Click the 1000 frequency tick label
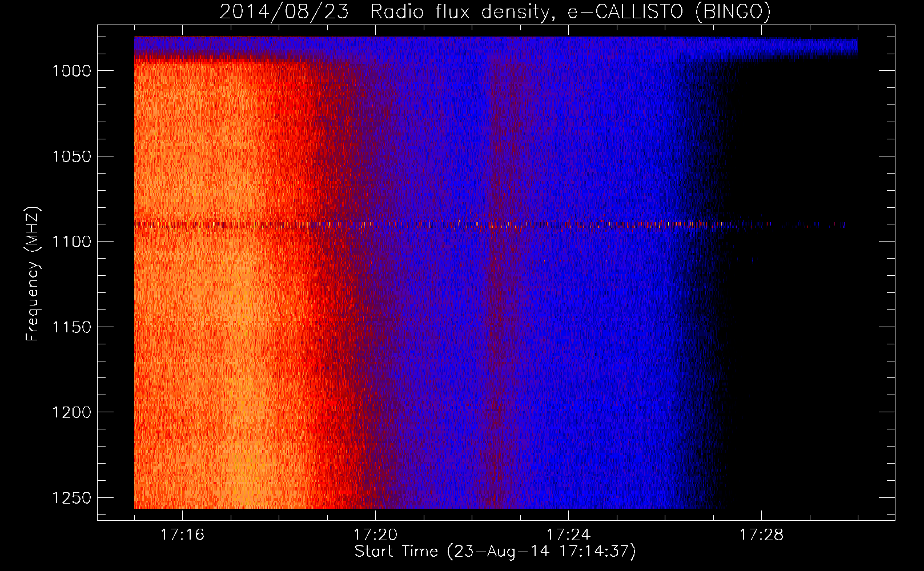924x571 pixels. pyautogui.click(x=71, y=71)
